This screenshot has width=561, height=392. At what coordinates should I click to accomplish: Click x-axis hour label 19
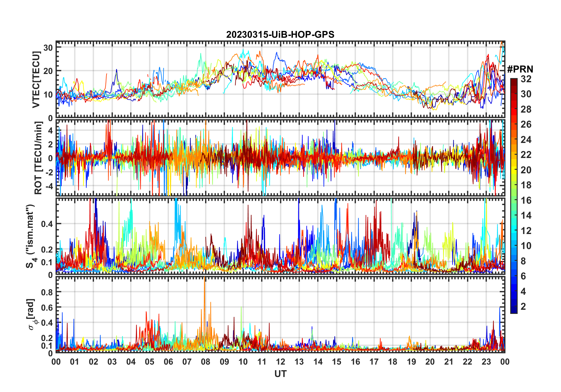point(411,362)
